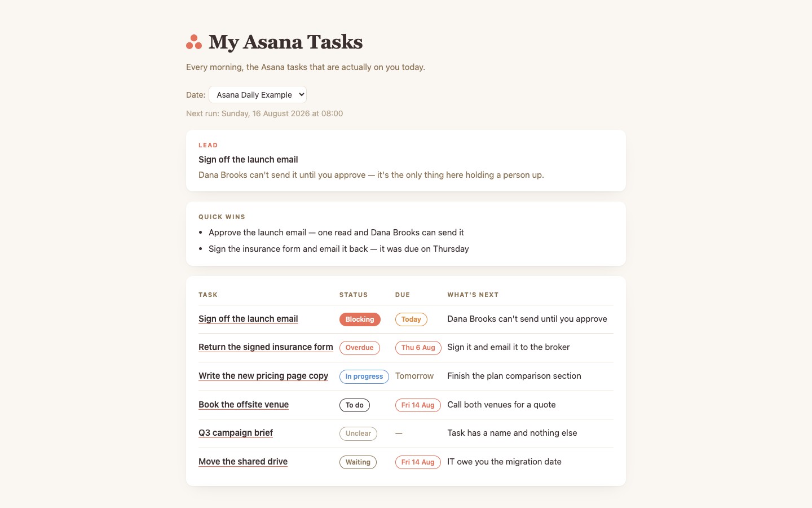Open Return the signed insurance form task
The height and width of the screenshot is (508, 812).
point(266,347)
